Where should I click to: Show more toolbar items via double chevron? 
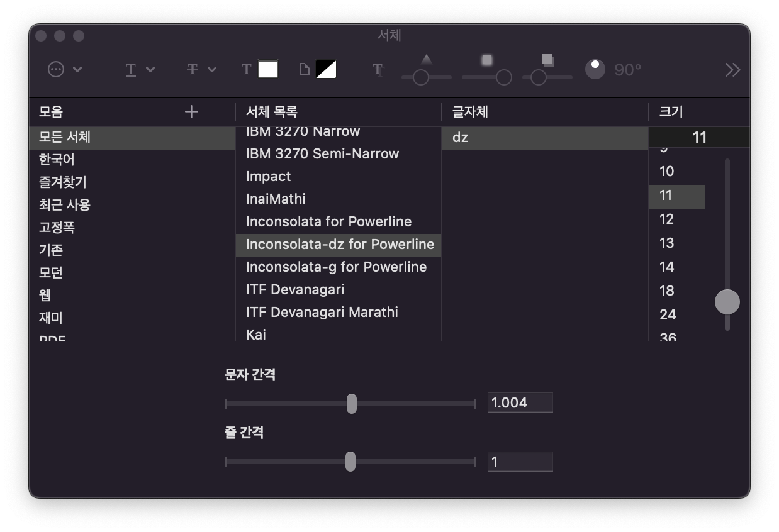click(732, 69)
